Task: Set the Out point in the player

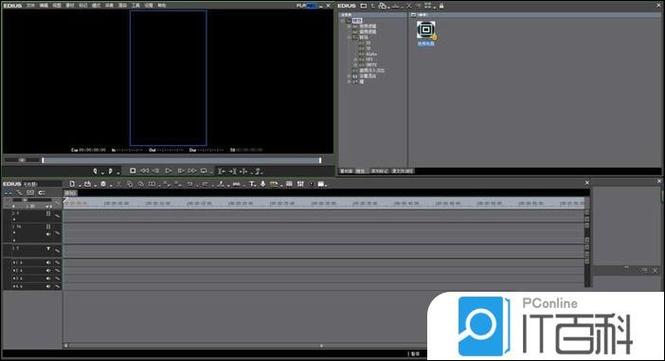Action: coord(110,171)
